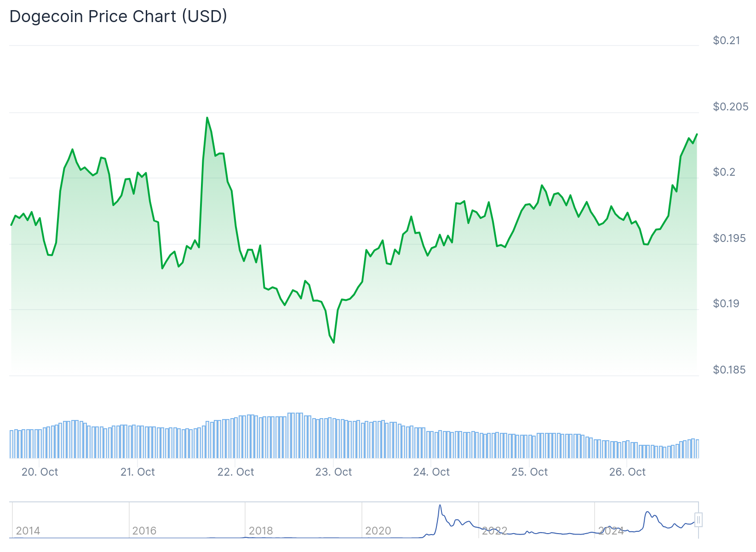756x552 pixels.
Task: Click the 2022 label in the navigator
Action: (494, 531)
